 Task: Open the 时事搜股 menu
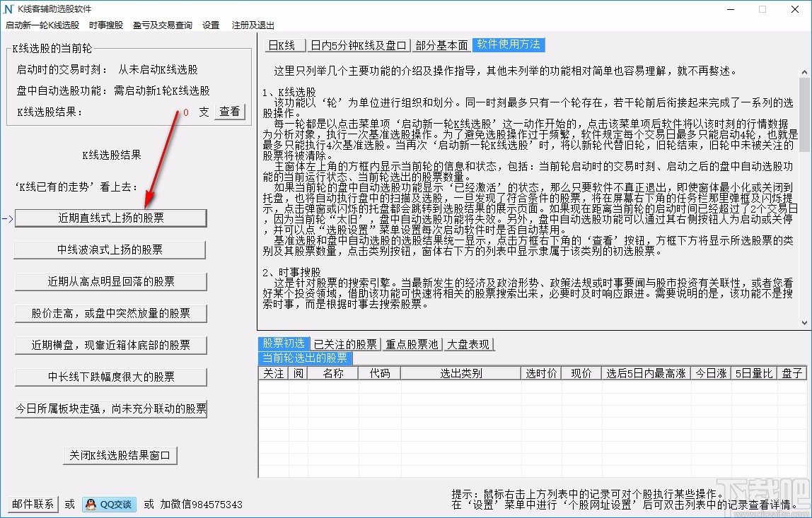tap(105, 25)
